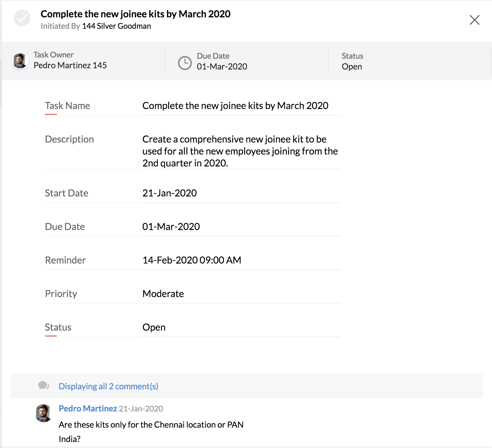The height and width of the screenshot is (448, 492).
Task: Open the Start Date field 21-Jan-2020
Action: (x=170, y=193)
